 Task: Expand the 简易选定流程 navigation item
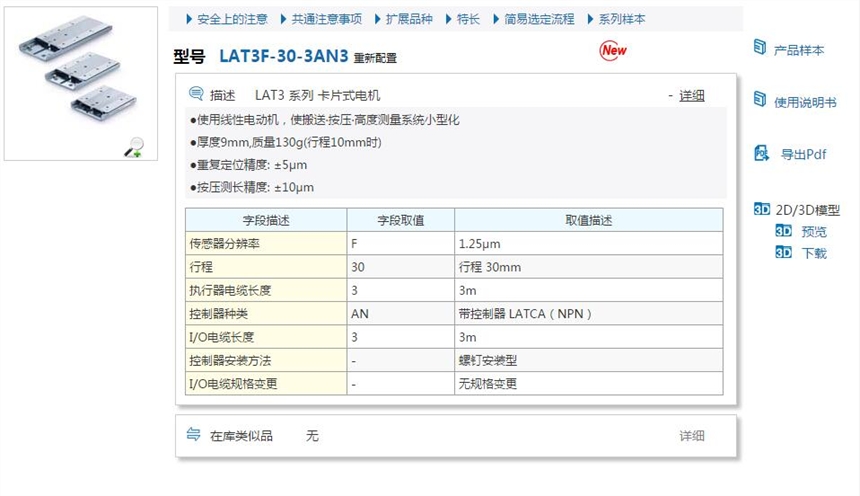tap(538, 19)
